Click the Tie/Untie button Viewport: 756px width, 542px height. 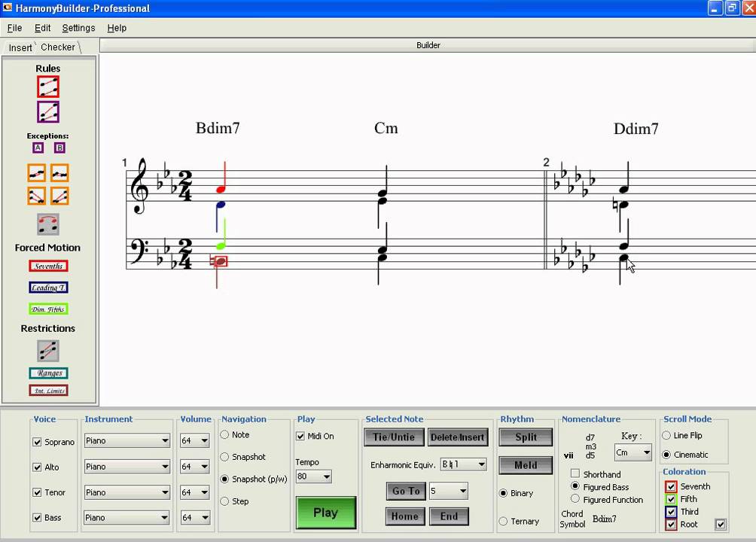(394, 437)
